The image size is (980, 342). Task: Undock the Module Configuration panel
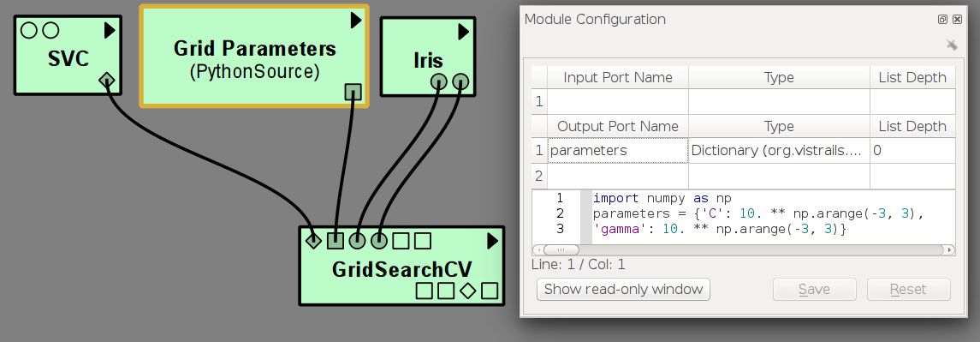pos(942,20)
